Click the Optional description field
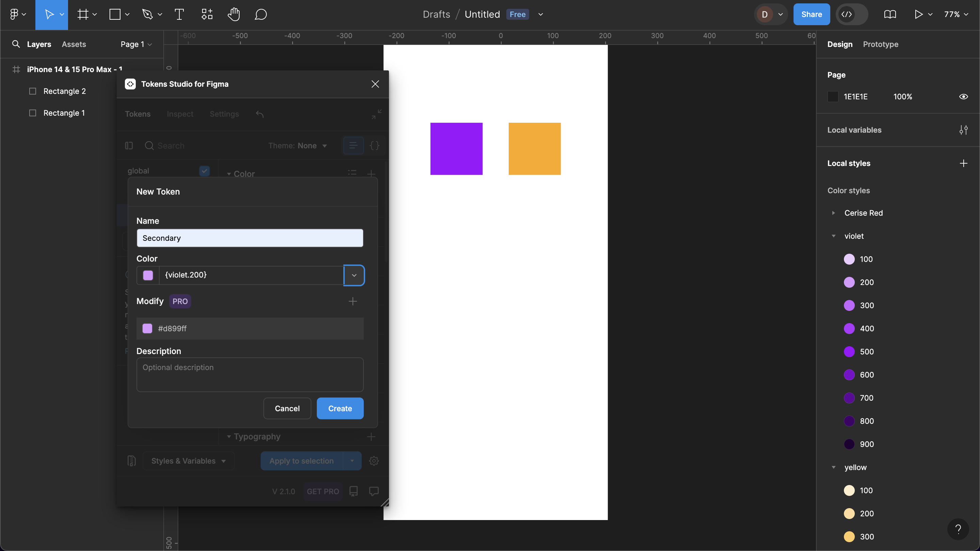Screen dimensions: 980x551 [x=249, y=374]
